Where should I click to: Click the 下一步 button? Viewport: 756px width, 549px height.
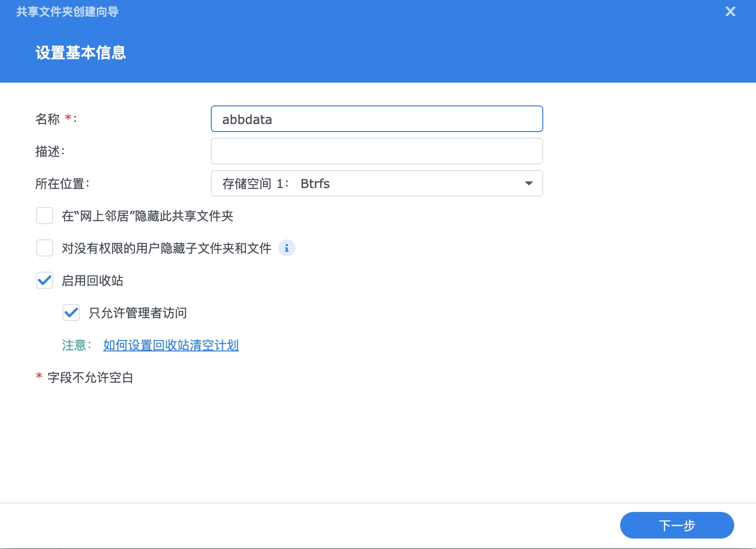677,525
